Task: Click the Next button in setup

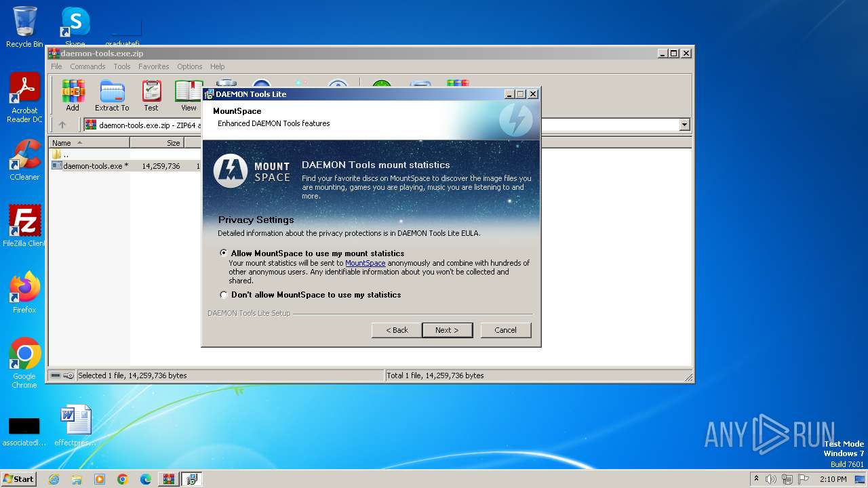Action: pos(447,330)
